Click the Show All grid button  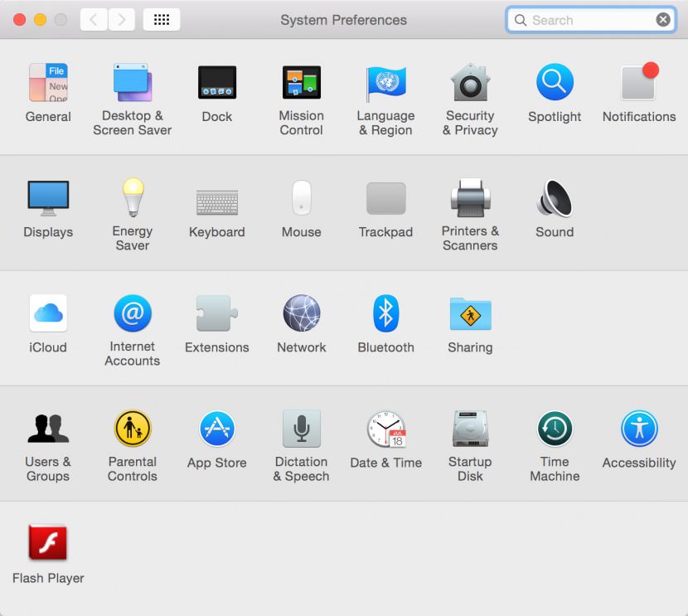pyautogui.click(x=161, y=19)
